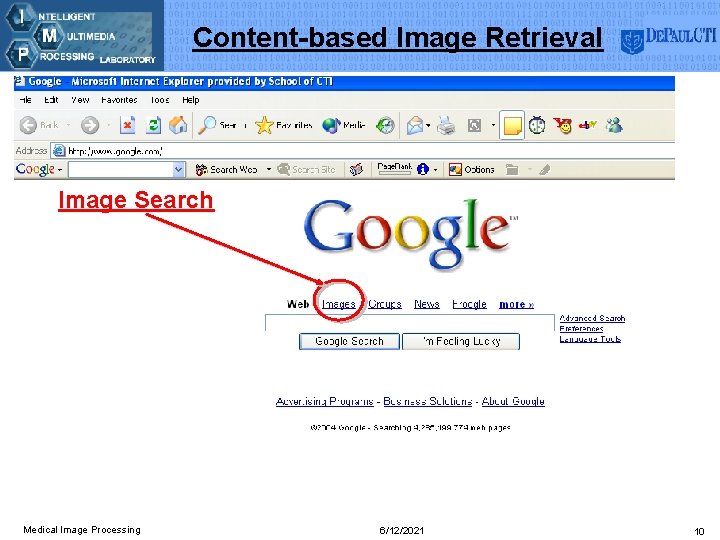Click the Groups link
720x540 pixels.
click(385, 304)
